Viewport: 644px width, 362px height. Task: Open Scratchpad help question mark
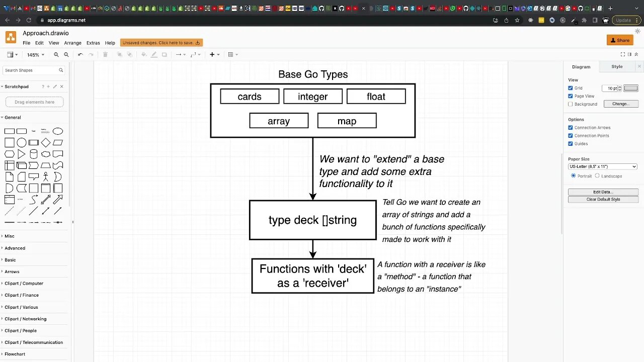pyautogui.click(x=43, y=86)
